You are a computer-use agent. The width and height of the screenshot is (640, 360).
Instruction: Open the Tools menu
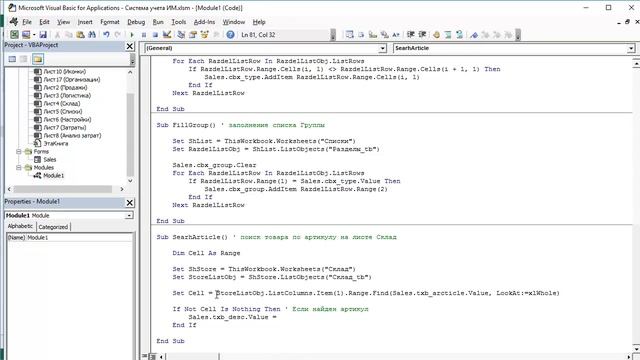178,22
